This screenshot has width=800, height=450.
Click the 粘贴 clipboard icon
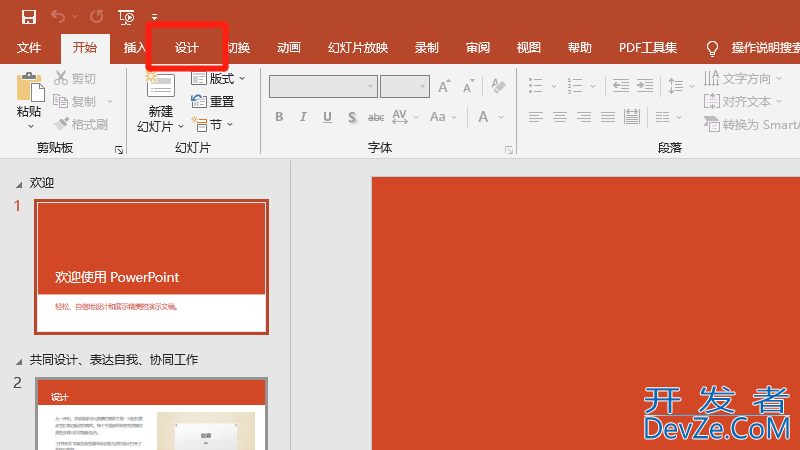[30, 87]
